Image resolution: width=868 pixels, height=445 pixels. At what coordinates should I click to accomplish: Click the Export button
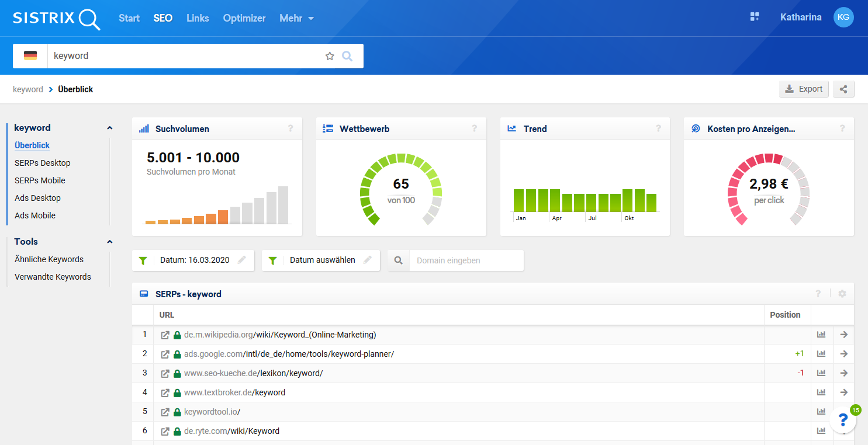tap(804, 89)
